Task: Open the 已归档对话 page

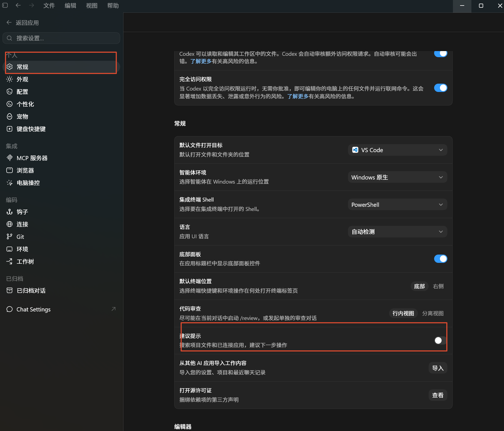Action: click(61, 290)
